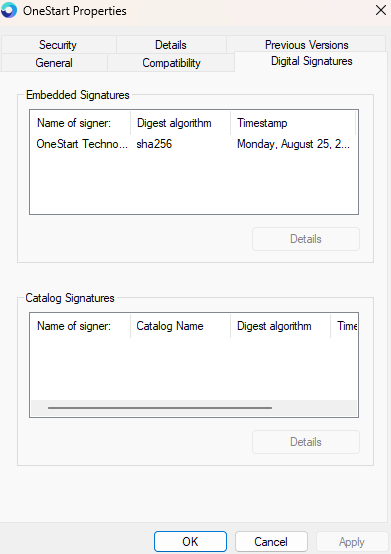Select the Digital Signatures tab
Screen dimensions: 391x554
(x=311, y=61)
